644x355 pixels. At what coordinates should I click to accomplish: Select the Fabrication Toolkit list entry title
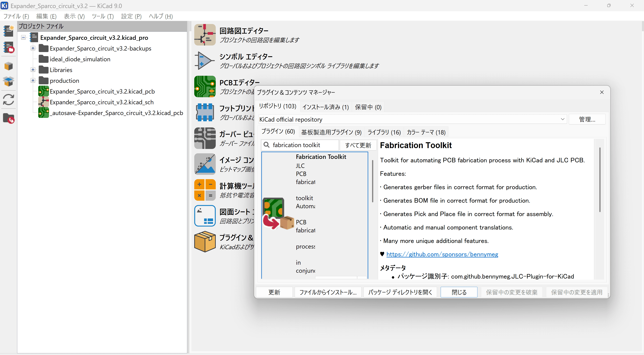(x=321, y=157)
